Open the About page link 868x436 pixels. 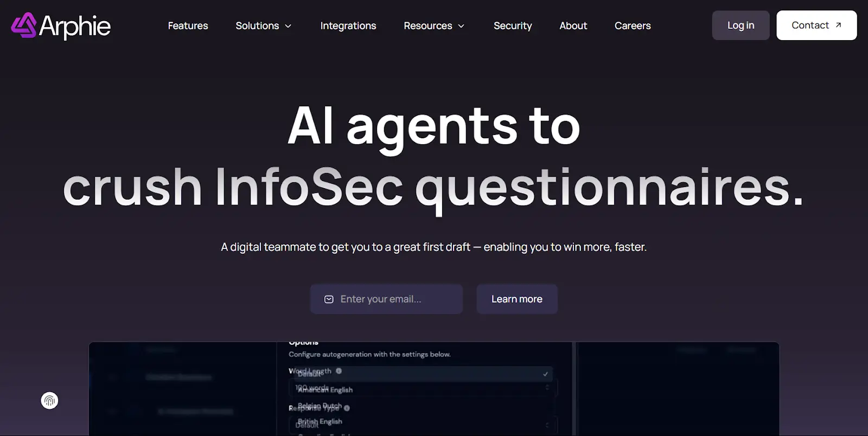[x=573, y=25]
